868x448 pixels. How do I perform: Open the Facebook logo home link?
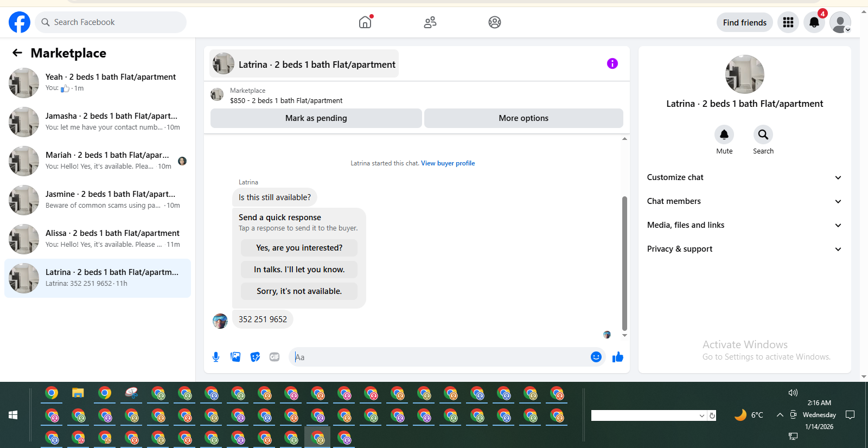click(20, 22)
